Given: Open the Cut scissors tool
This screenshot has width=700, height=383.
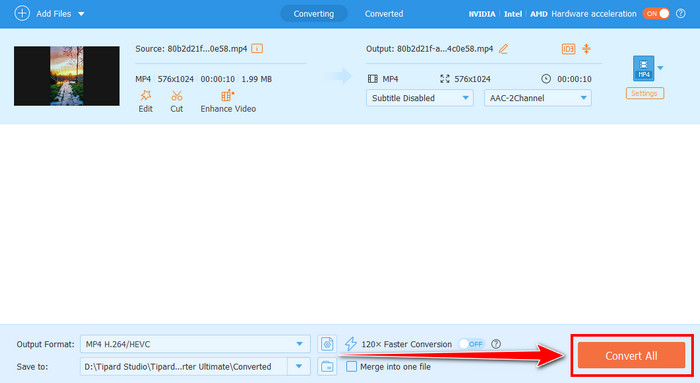Looking at the screenshot, I should click(x=176, y=101).
